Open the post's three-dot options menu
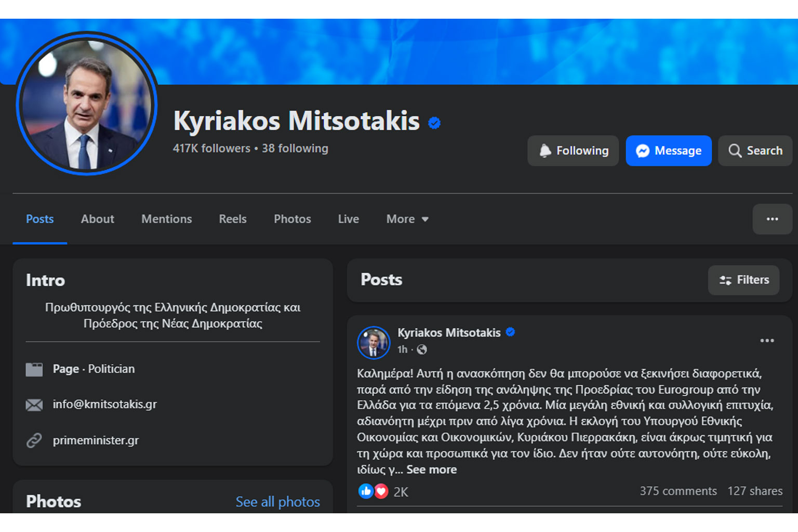This screenshot has height=532, width=798. (767, 341)
